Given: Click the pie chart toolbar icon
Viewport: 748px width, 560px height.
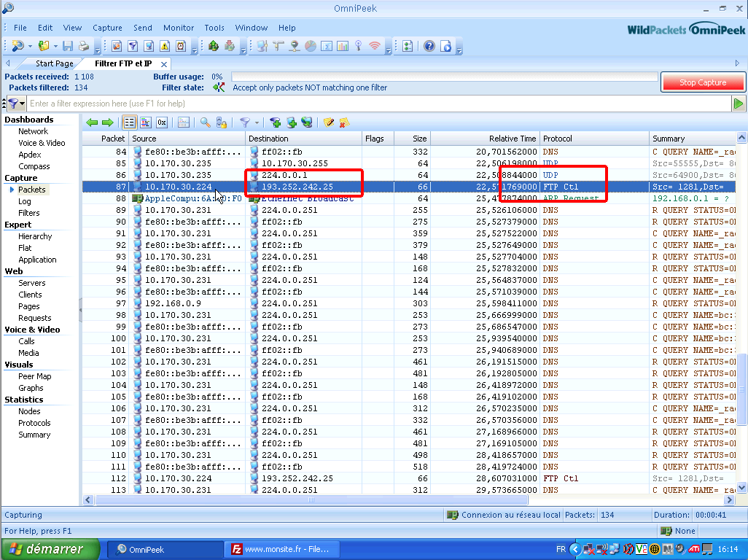Looking at the screenshot, I should [x=311, y=46].
